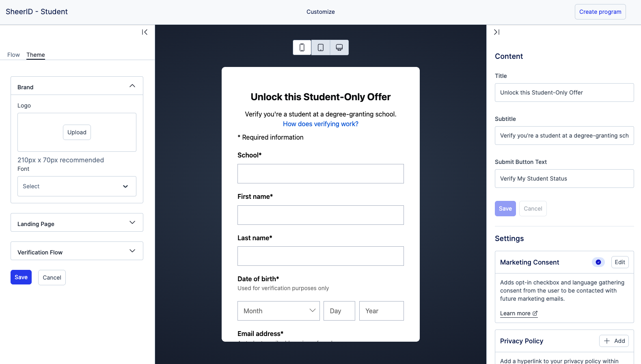Select the Theme tab

click(x=36, y=55)
